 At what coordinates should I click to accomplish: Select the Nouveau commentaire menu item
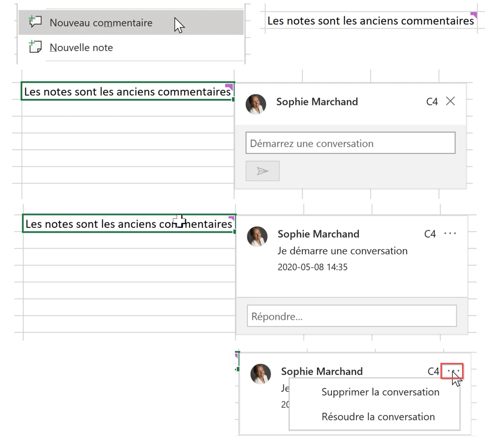click(101, 23)
